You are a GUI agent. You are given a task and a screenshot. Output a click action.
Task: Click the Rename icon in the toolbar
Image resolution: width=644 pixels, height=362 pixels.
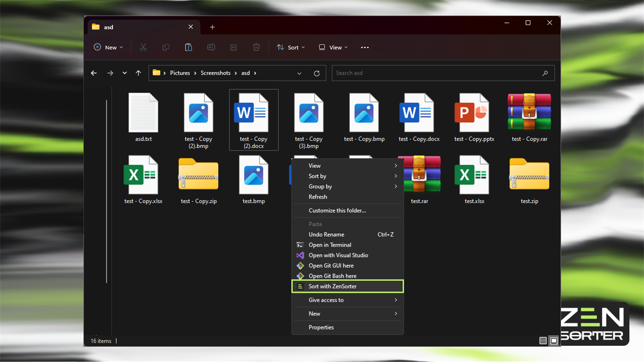tap(211, 47)
